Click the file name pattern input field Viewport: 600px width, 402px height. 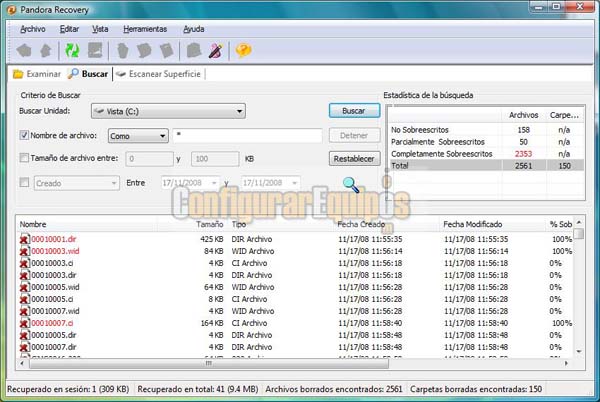point(247,135)
